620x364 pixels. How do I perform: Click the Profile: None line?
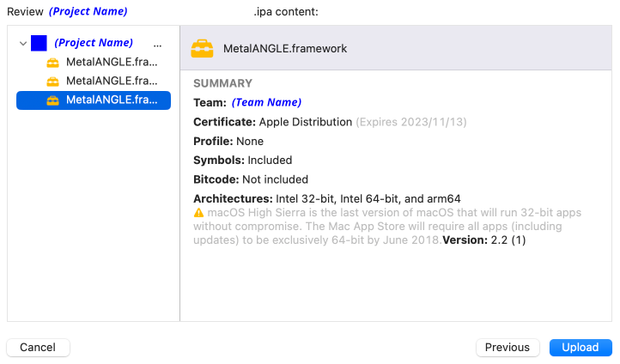pyautogui.click(x=228, y=141)
